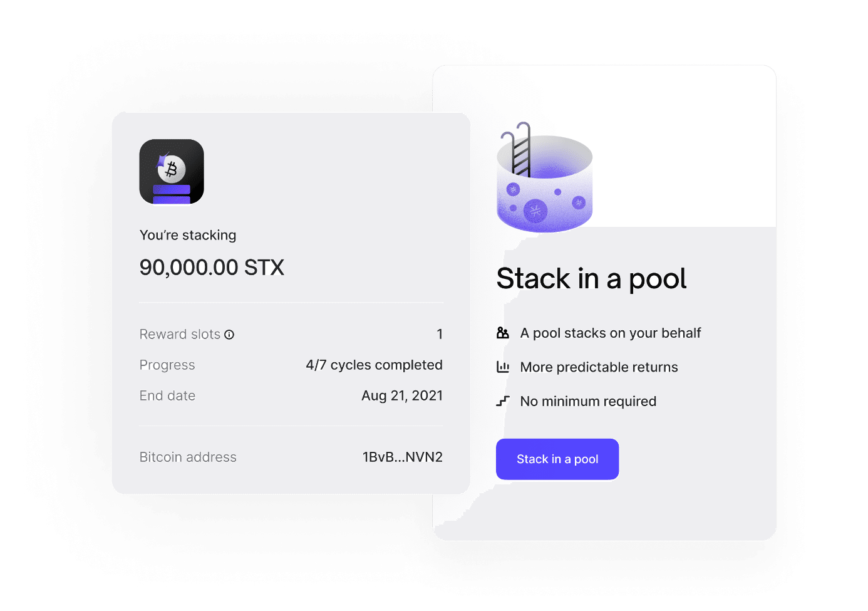Click the info icon beside Reward slots
The image size is (868, 611).
point(229,335)
